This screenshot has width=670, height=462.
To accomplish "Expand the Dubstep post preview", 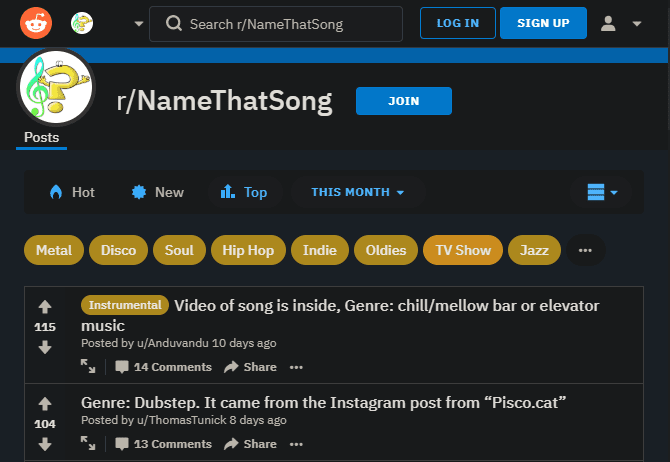I will [x=89, y=444].
